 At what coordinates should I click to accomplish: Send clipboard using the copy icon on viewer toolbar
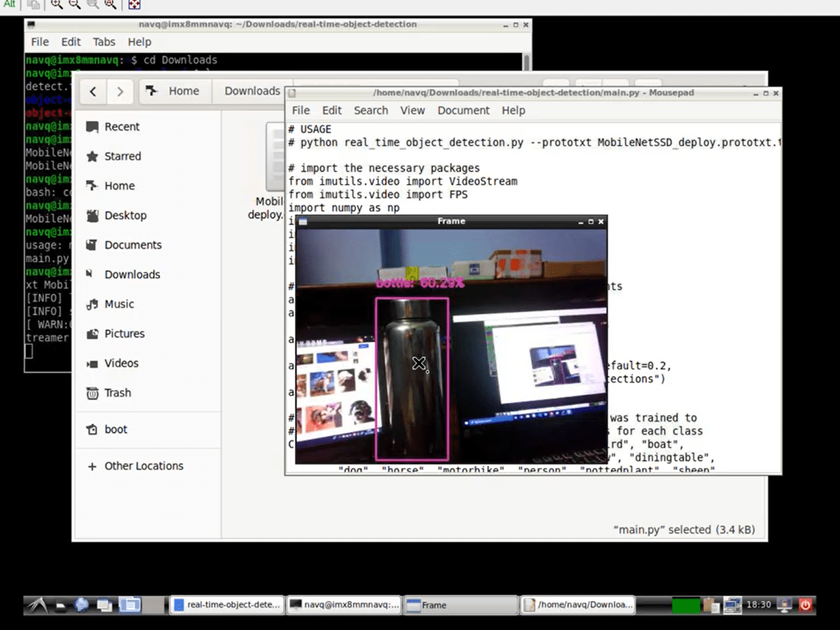(33, 5)
